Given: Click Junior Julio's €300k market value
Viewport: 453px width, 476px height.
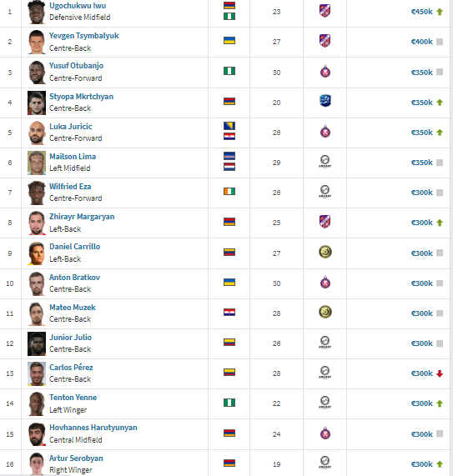Looking at the screenshot, I should tap(421, 343).
